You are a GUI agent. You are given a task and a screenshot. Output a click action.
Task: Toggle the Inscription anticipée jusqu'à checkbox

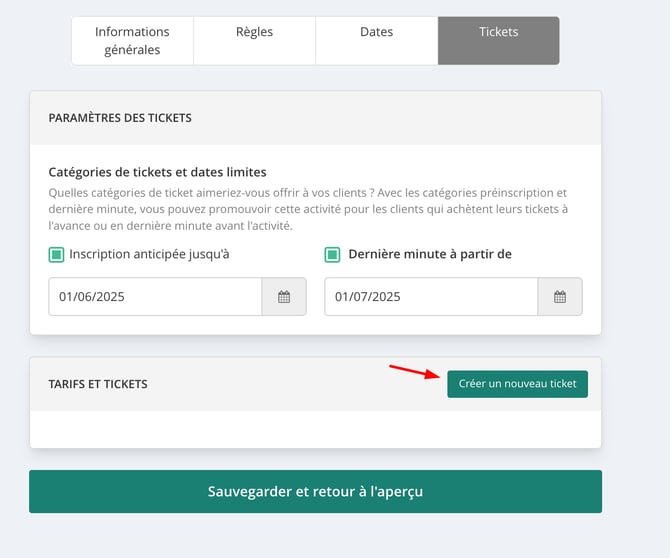click(56, 255)
